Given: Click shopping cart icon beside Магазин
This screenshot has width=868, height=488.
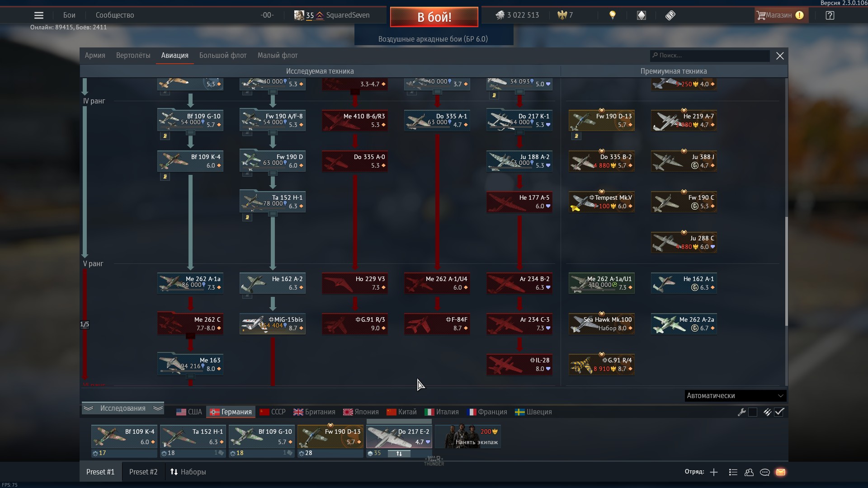Looking at the screenshot, I should click(761, 15).
